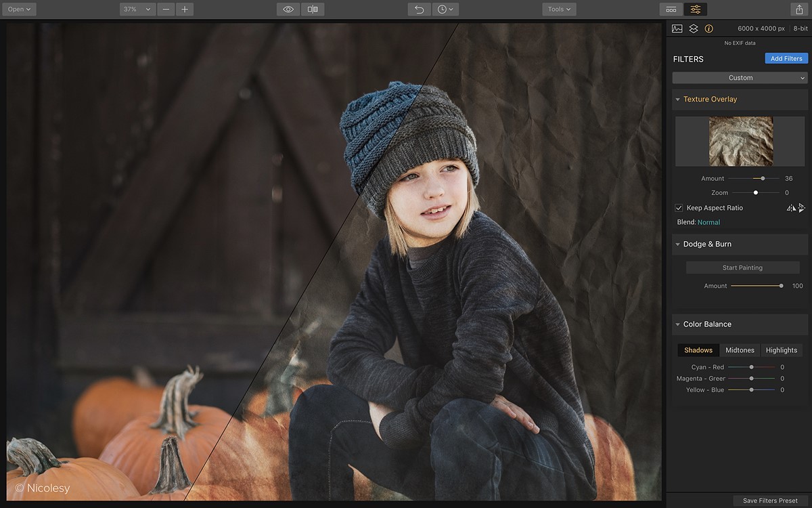Uncheck Keep Aspect Ratio checkbox

(679, 208)
